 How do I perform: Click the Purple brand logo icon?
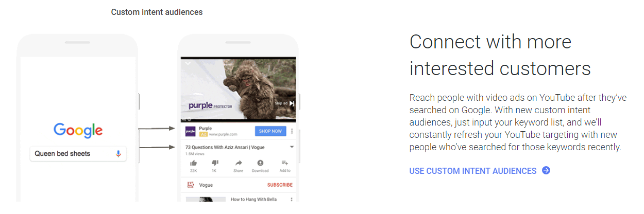[191, 131]
